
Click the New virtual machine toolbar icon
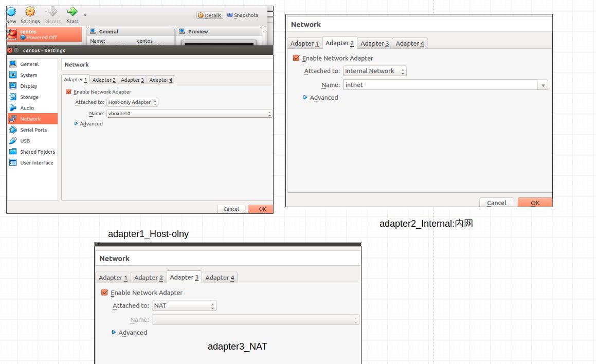[11, 12]
